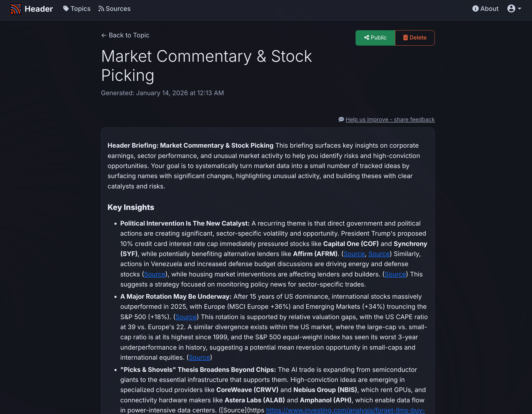The image size is (532, 414).
Task: Open Source link after international equities
Action: pyautogui.click(x=199, y=357)
